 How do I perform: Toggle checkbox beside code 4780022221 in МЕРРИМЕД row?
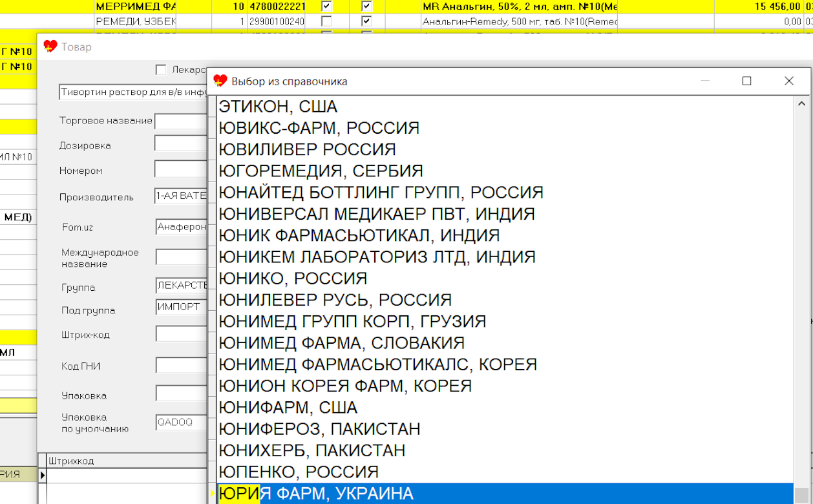pyautogui.click(x=327, y=6)
